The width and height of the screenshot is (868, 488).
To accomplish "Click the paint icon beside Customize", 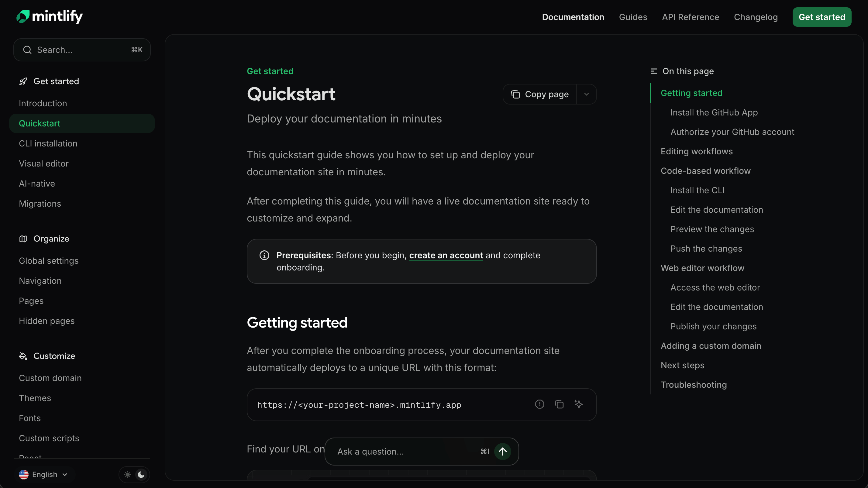I will pos(23,356).
